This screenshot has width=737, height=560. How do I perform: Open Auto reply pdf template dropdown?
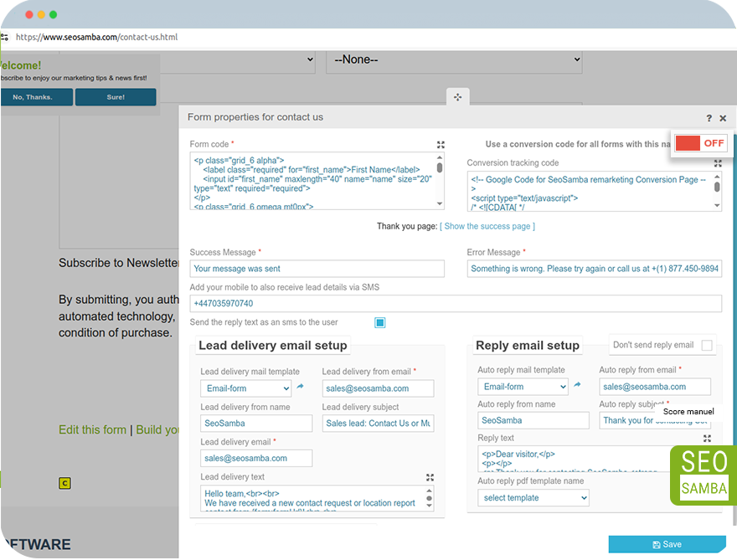533,498
